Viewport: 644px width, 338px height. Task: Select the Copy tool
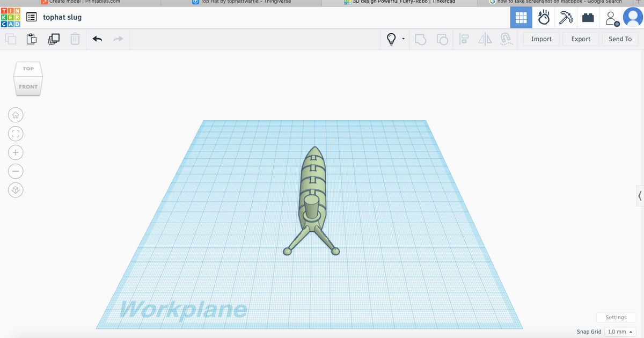(x=11, y=39)
